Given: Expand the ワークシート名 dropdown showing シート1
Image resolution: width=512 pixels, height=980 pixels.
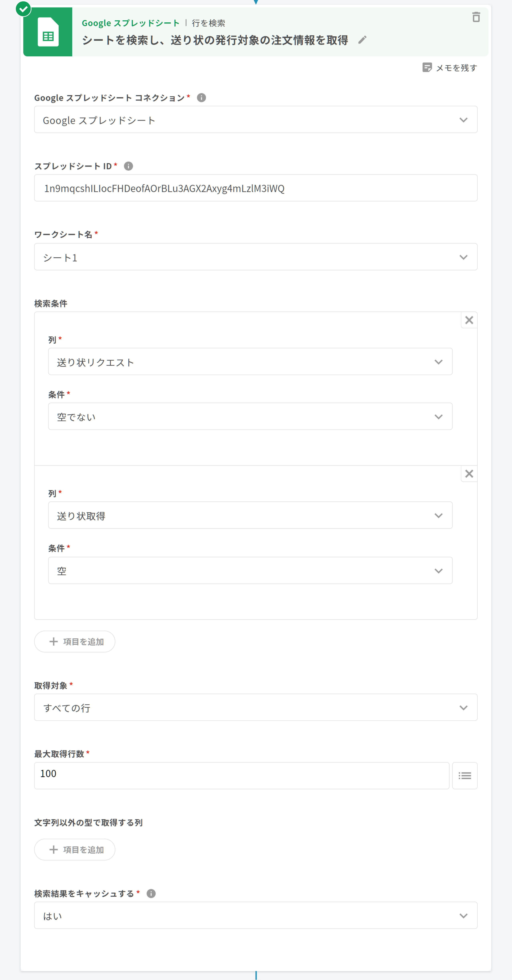Looking at the screenshot, I should point(255,257).
